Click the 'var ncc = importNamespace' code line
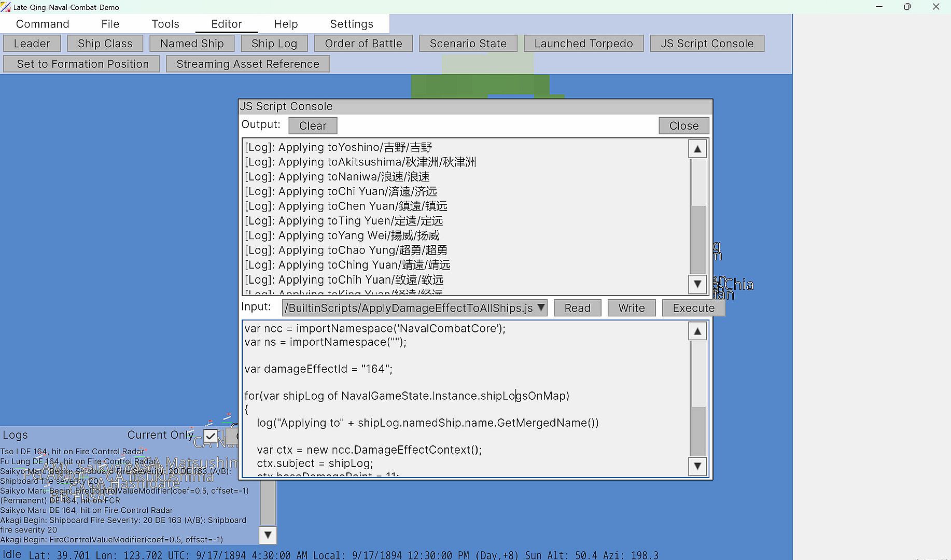The height and width of the screenshot is (560, 951). click(x=375, y=328)
